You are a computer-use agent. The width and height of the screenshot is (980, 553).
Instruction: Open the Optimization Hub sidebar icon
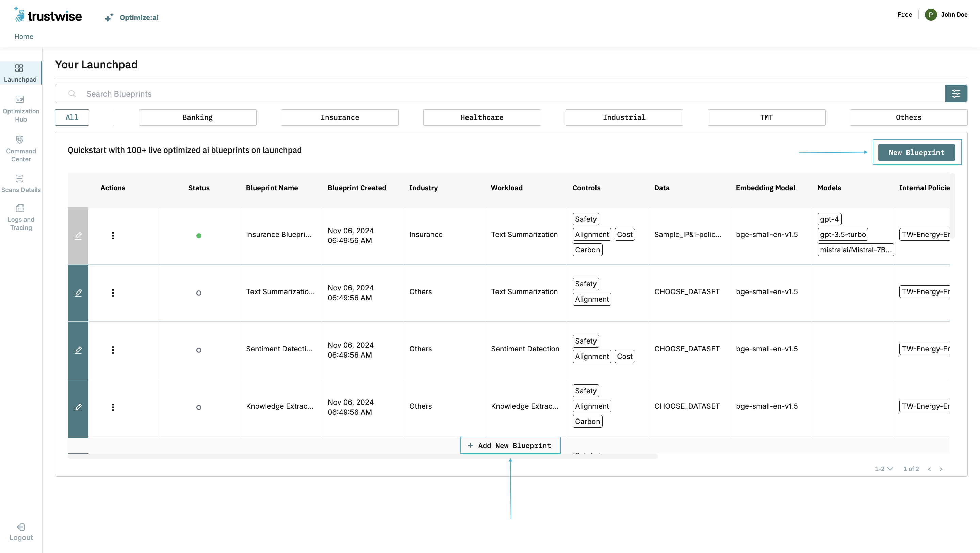(x=20, y=100)
